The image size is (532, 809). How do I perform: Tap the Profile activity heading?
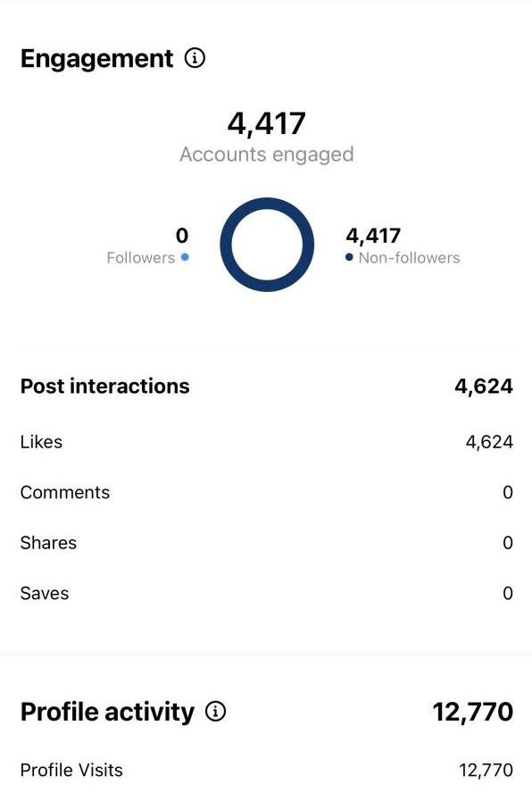[x=107, y=712]
